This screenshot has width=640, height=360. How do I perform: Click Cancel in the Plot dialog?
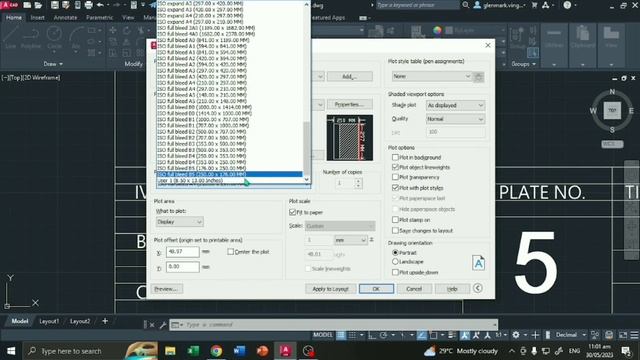point(414,289)
